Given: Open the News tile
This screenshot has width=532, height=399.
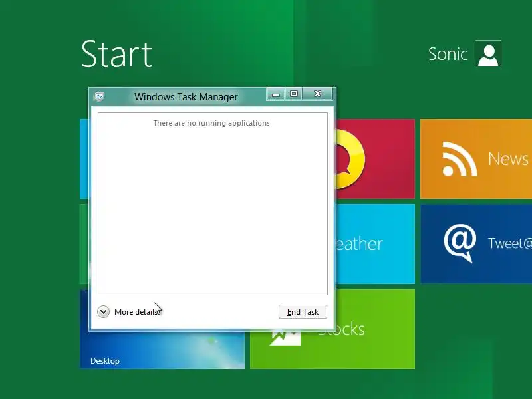Looking at the screenshot, I should (x=476, y=159).
